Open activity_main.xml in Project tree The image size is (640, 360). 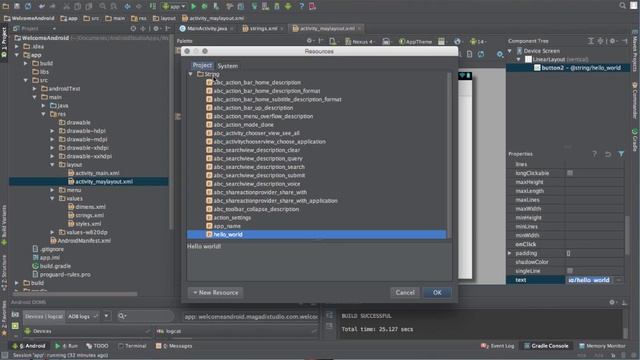(93, 173)
